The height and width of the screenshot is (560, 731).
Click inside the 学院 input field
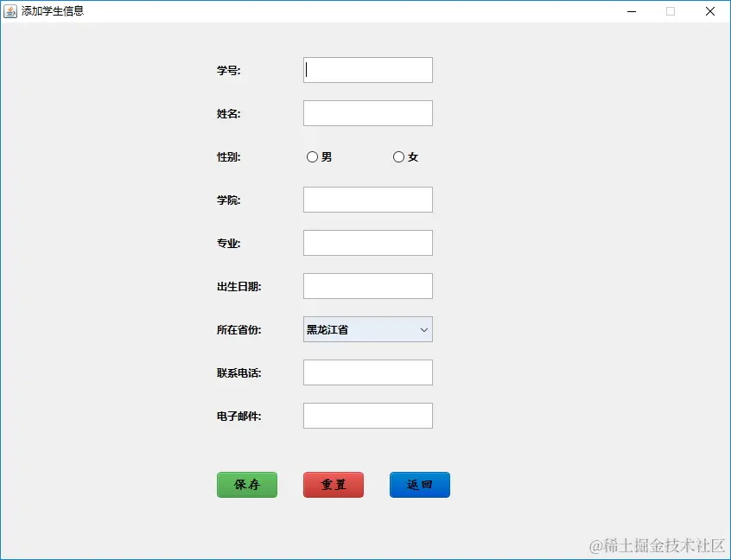point(367,199)
